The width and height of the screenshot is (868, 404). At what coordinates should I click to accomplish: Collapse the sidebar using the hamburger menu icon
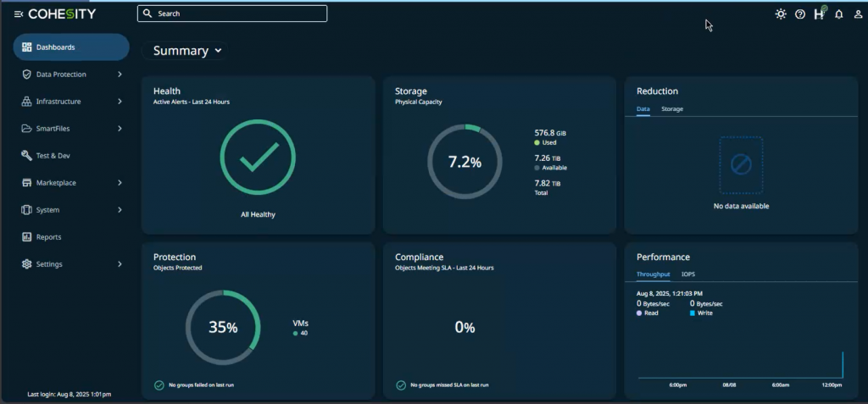pos(19,14)
